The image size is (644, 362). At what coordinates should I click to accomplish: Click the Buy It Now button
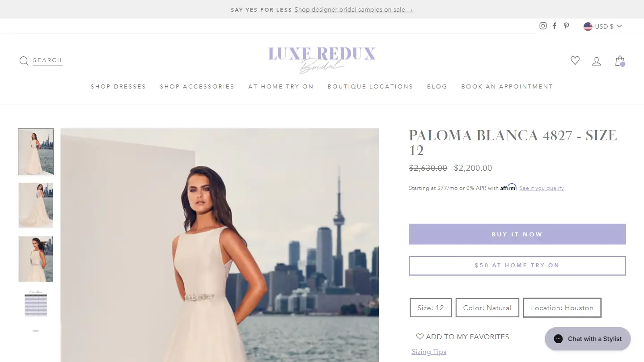tap(517, 234)
